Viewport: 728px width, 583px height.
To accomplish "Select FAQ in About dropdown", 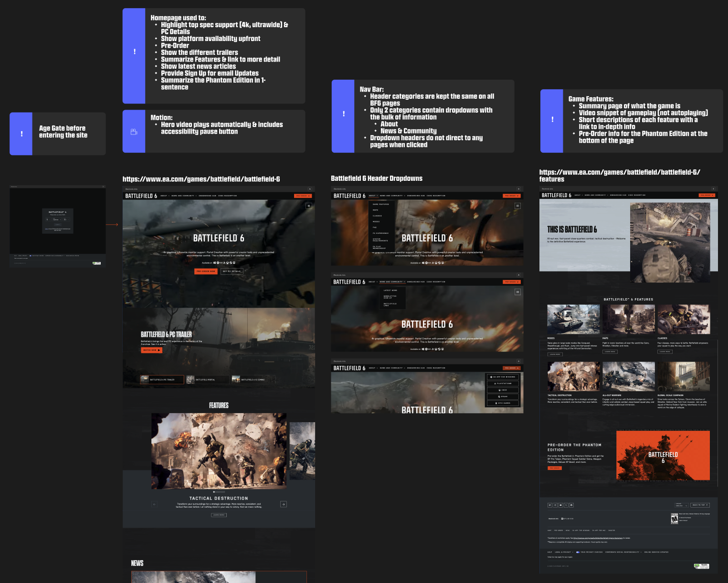I will [375, 227].
